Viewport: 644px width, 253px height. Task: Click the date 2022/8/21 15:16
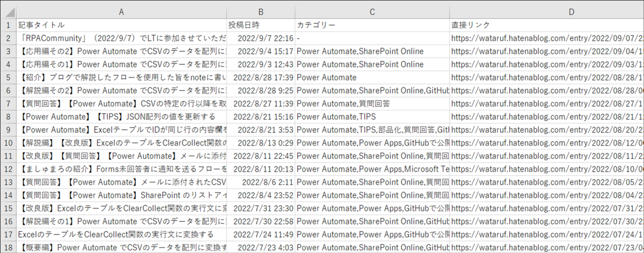pos(260,117)
